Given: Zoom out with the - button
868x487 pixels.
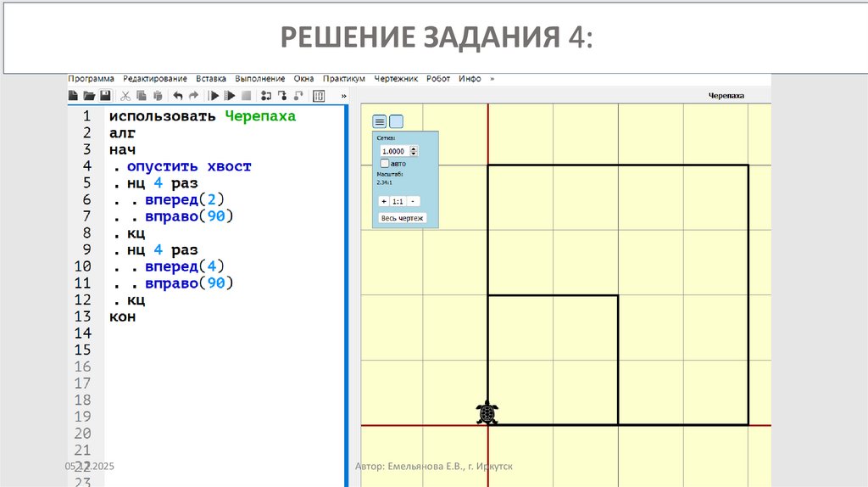Looking at the screenshot, I should click(x=413, y=202).
